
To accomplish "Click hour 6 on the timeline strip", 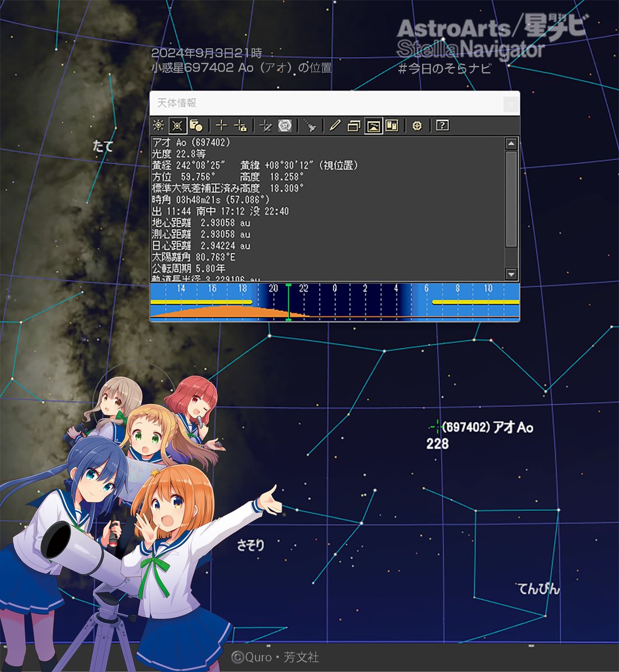I will pyautogui.click(x=426, y=288).
